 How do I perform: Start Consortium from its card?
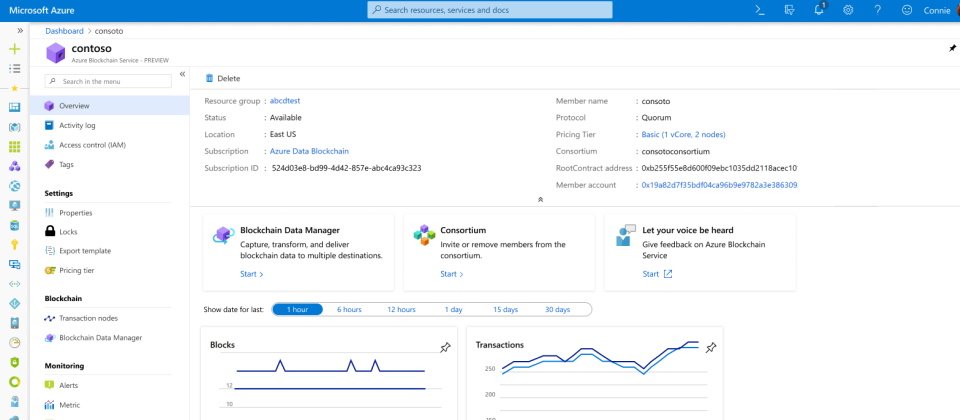click(452, 274)
